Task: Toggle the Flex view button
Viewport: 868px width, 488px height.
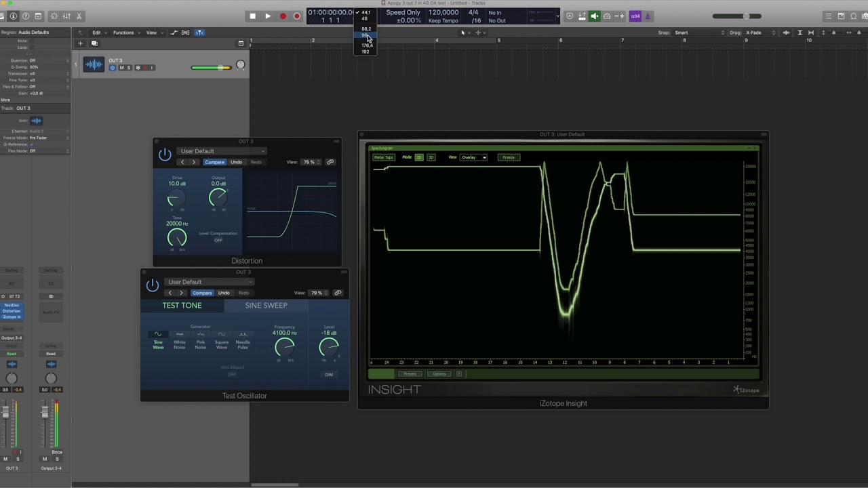Action: 185,33
